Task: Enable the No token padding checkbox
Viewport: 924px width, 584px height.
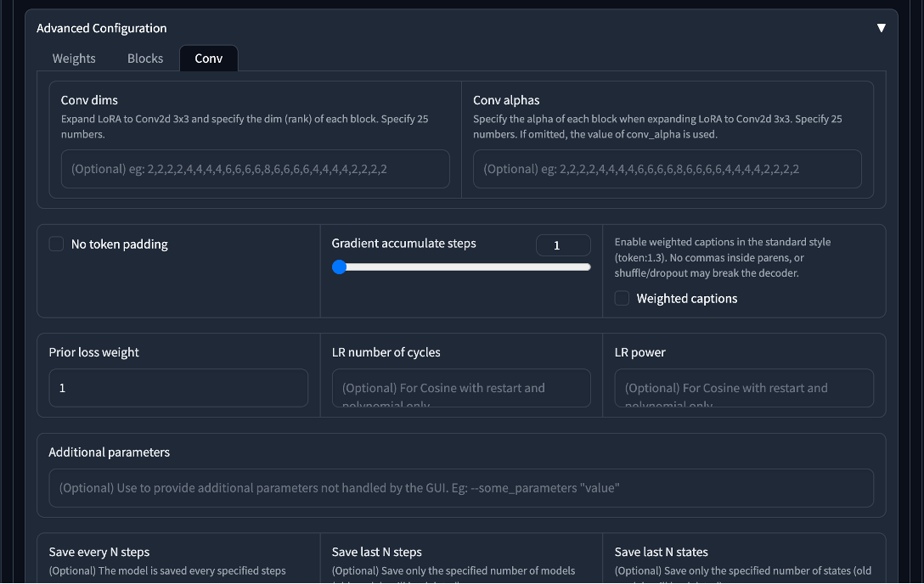Action: point(56,244)
